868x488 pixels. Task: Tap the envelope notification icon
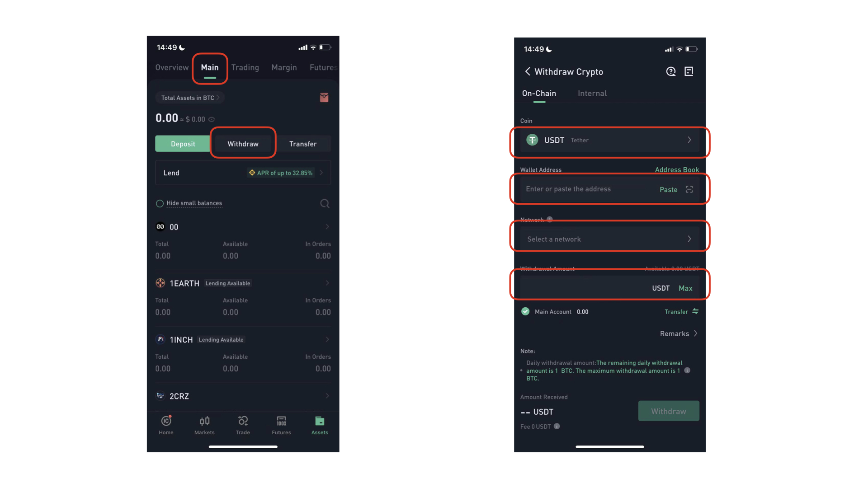click(x=324, y=97)
